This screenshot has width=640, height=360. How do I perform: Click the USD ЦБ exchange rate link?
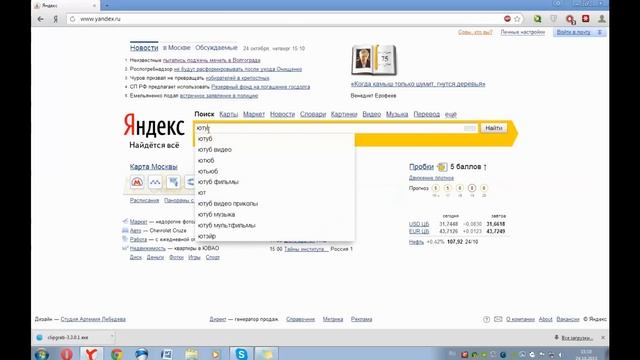(x=419, y=224)
